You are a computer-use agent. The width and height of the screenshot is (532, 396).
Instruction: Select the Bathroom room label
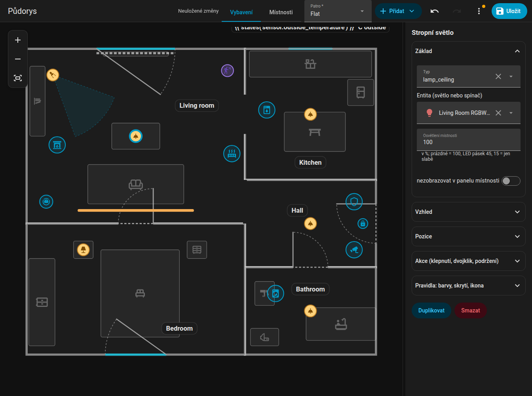(x=310, y=289)
